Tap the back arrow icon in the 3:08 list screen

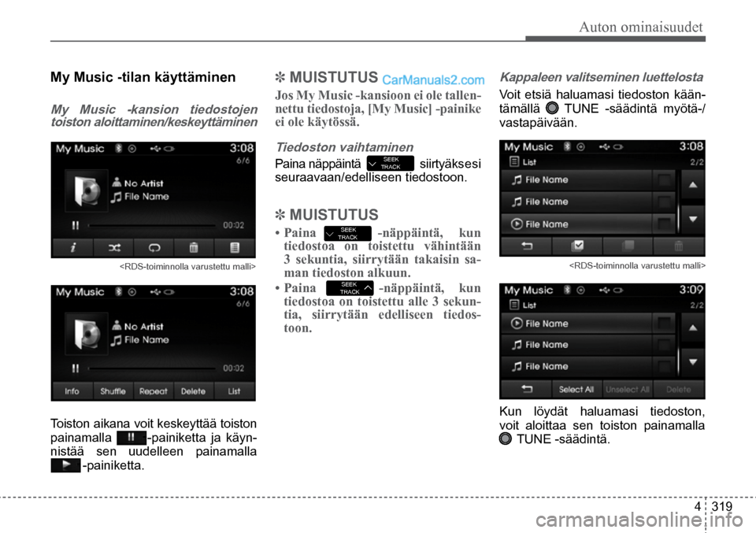point(527,246)
